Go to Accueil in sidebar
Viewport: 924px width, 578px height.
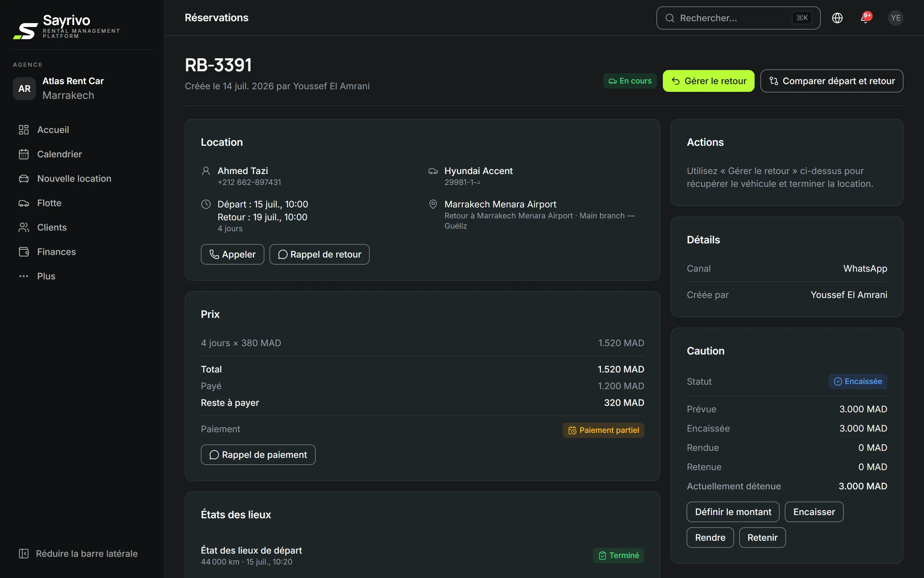pos(82,130)
